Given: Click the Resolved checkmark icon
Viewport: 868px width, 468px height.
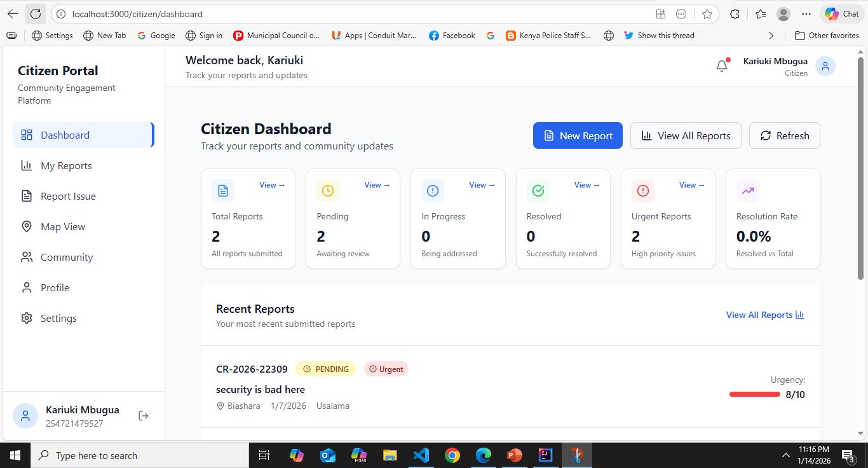Looking at the screenshot, I should tap(538, 191).
